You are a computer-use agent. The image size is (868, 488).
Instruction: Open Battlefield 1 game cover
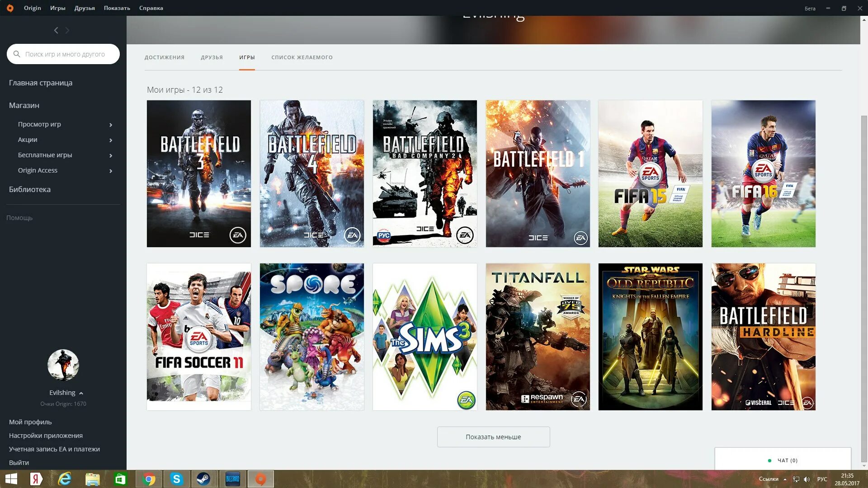[538, 174]
